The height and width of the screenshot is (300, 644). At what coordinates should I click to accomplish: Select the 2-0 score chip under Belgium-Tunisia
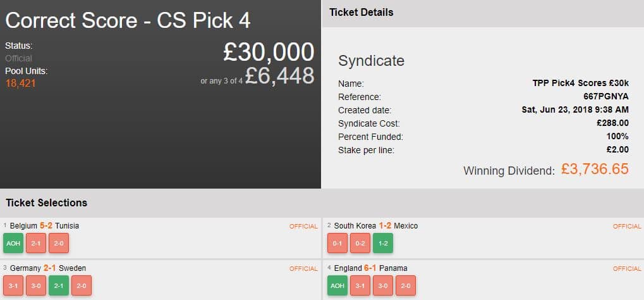pos(58,243)
